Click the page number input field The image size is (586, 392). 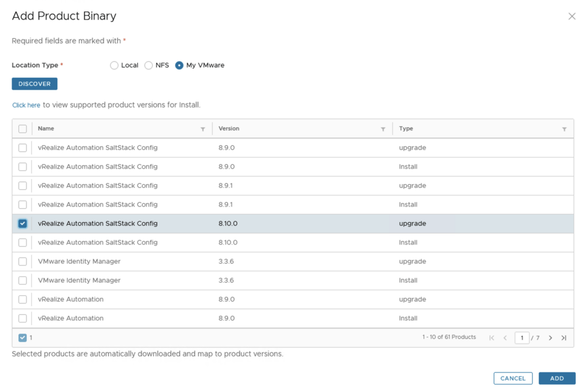[x=522, y=338]
